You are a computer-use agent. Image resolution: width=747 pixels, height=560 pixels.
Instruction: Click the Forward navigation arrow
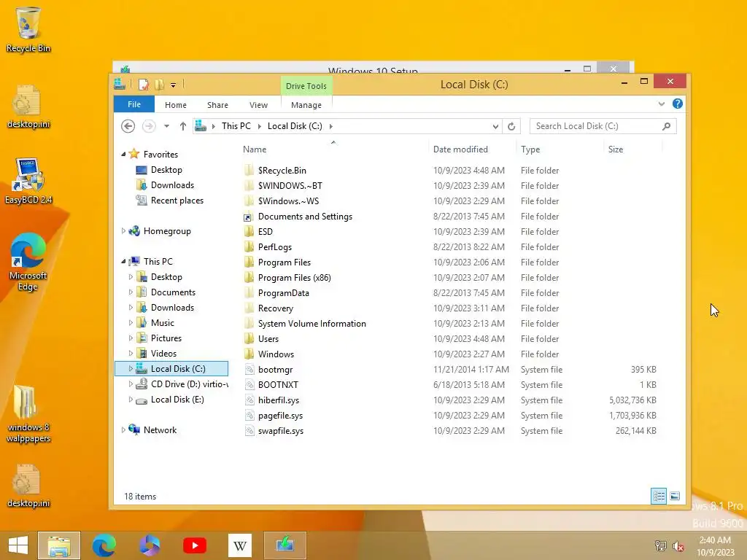[x=149, y=126]
